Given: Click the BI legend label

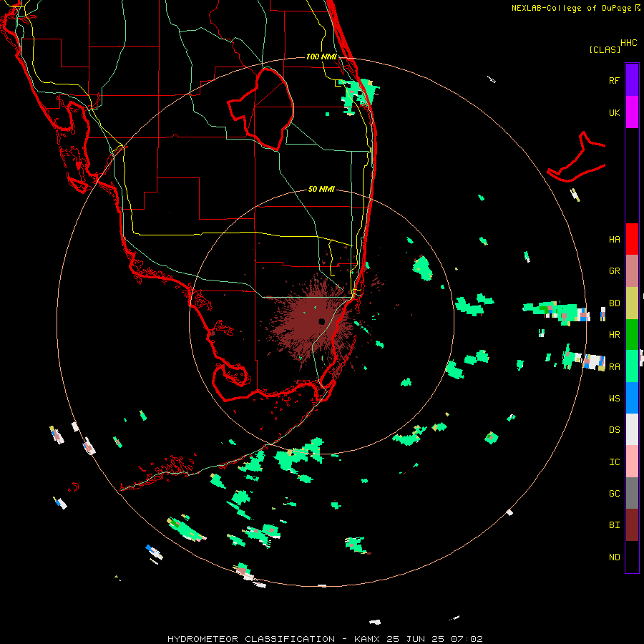Looking at the screenshot, I should pyautogui.click(x=614, y=525).
